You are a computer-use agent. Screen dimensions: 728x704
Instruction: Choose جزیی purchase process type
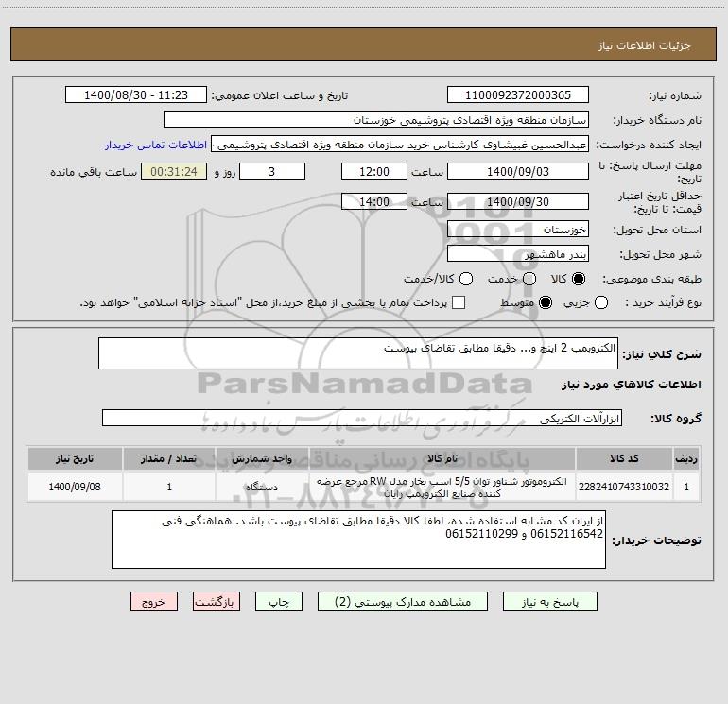click(x=601, y=302)
